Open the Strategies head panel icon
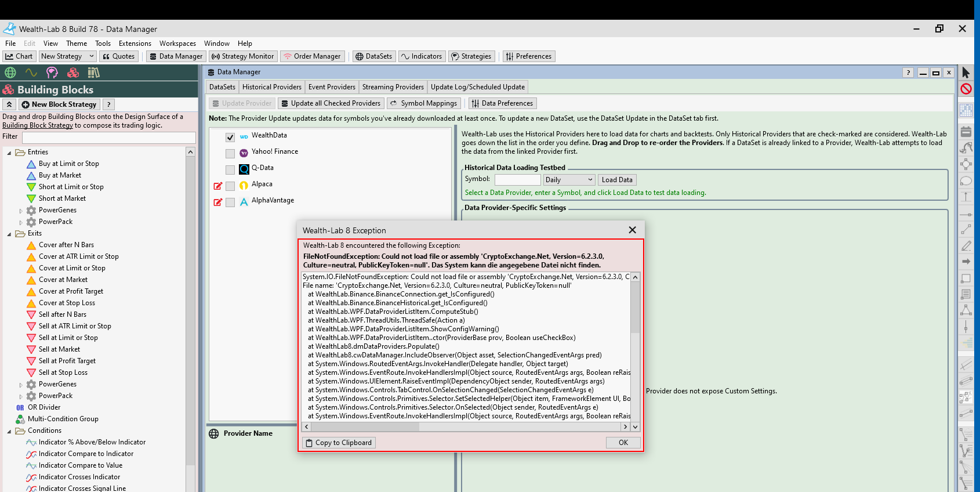 click(52, 73)
